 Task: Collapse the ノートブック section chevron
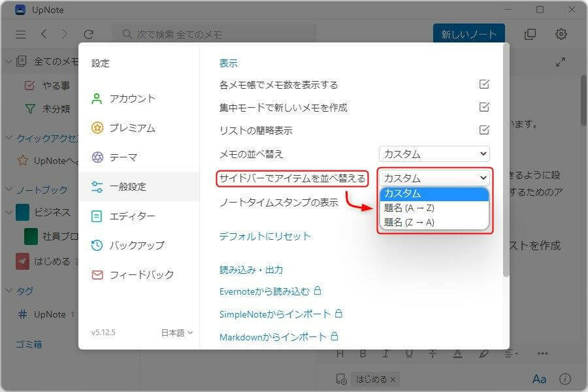9,189
